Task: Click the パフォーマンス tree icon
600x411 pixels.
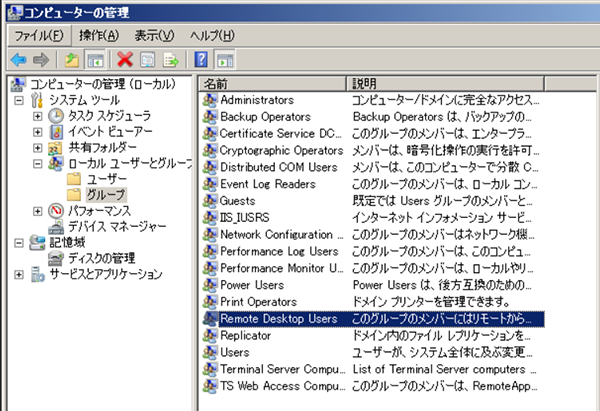Action: coord(56,210)
